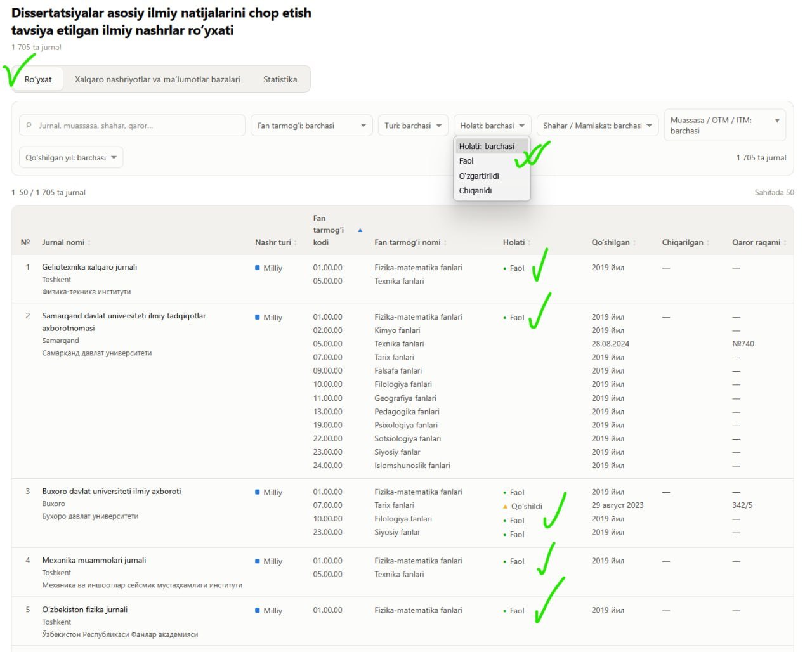The image size is (812, 652).
Task: Click 'Физика-техника институти' institution text
Action: [x=86, y=292]
